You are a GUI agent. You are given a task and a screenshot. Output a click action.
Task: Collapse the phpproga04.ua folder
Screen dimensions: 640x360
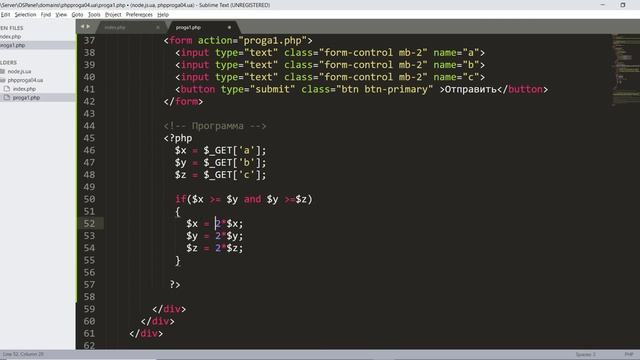click(x=25, y=80)
